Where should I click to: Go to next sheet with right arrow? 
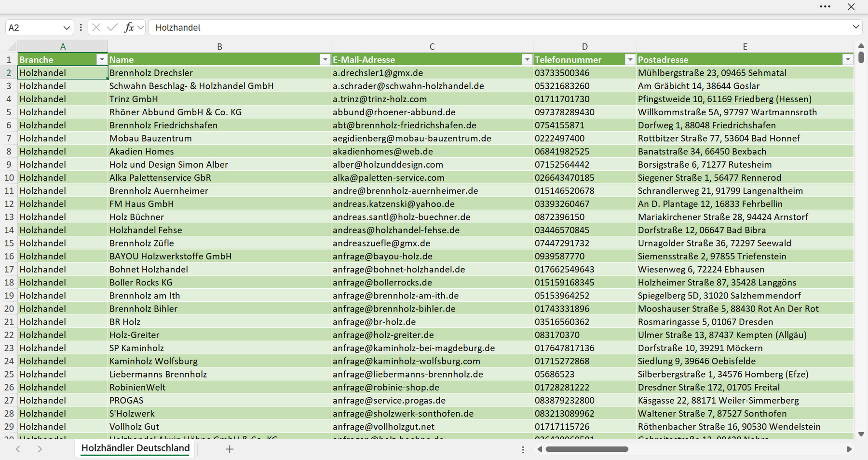40,449
